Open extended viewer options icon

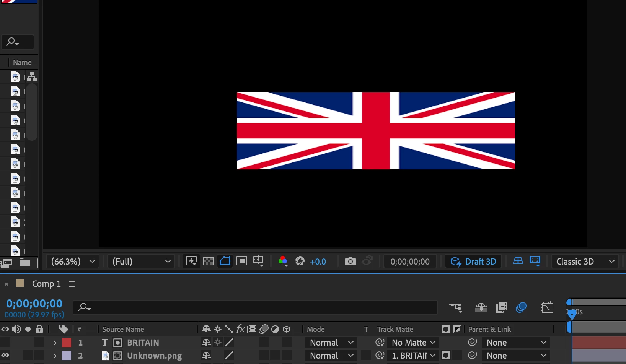coord(535,262)
